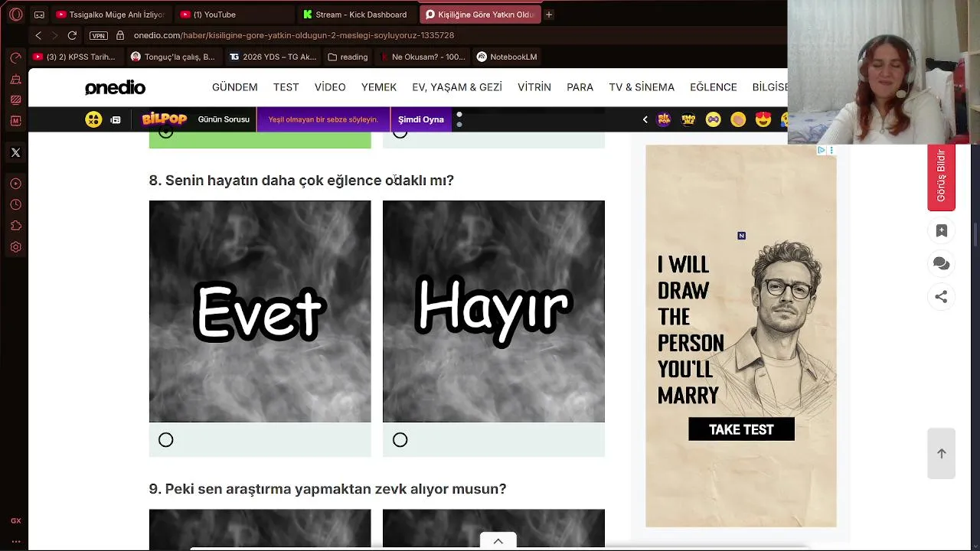980x551 pixels.
Task: Open the GÜNDEM menu
Action: pos(234,87)
